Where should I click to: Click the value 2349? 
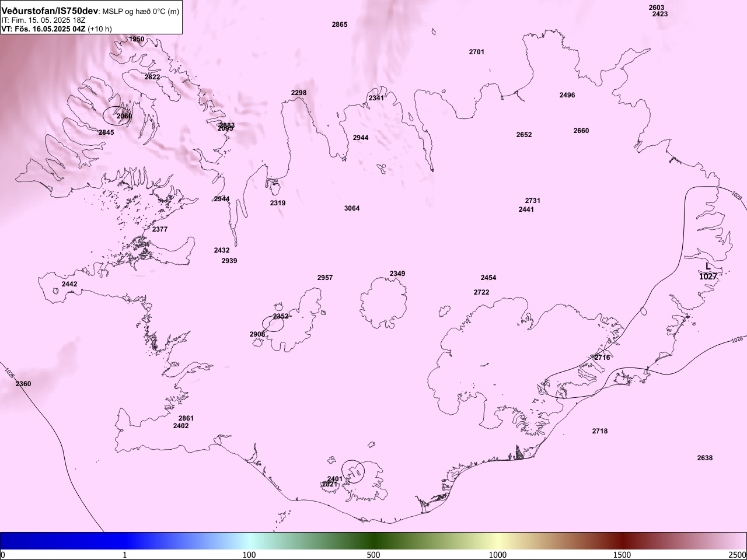click(397, 274)
